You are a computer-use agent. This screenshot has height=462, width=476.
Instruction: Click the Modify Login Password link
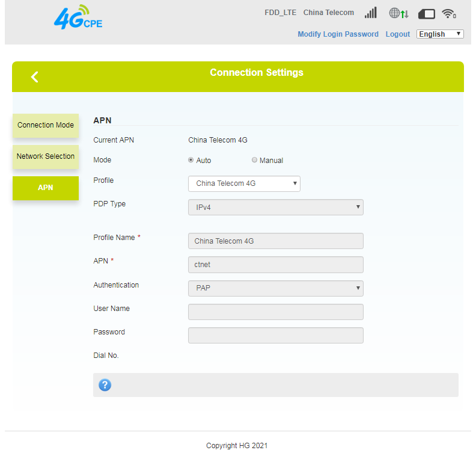[338, 34]
